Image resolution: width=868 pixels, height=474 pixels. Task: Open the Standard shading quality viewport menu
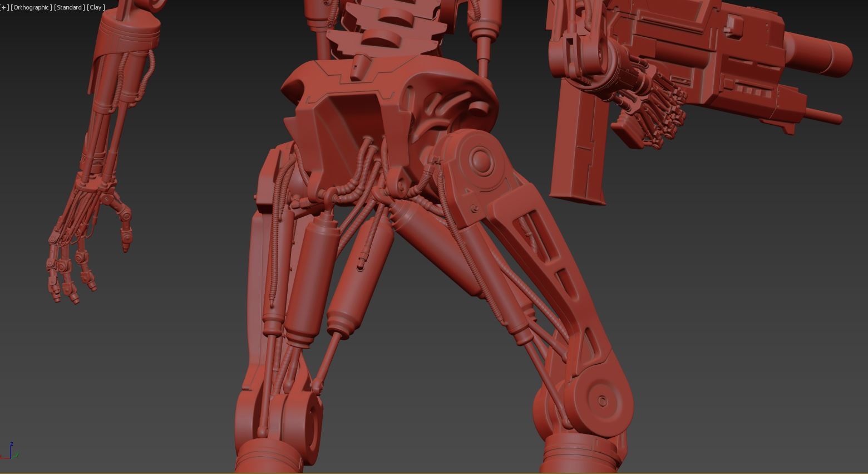coord(70,7)
